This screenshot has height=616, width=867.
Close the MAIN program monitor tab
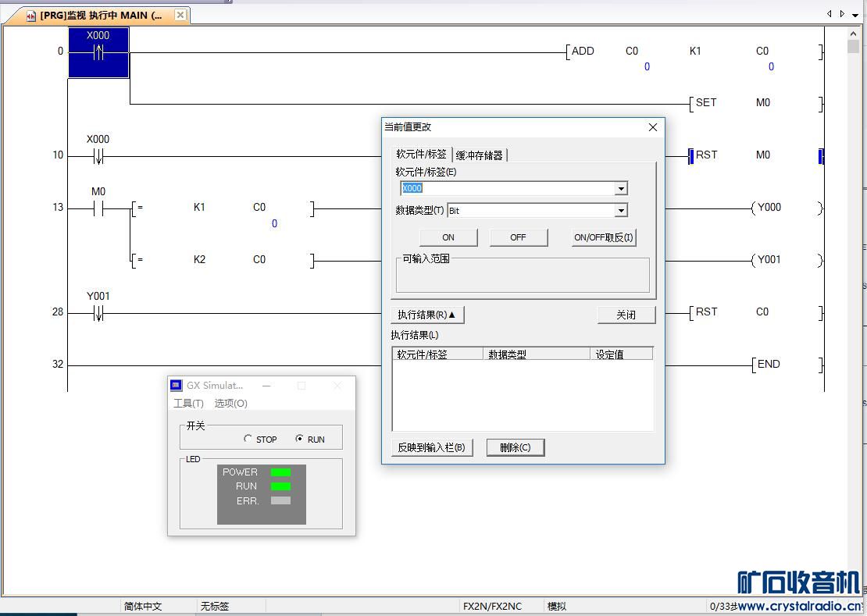(180, 15)
